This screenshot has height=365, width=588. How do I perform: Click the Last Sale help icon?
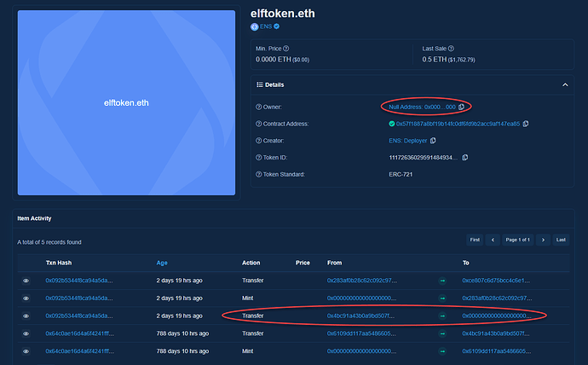tap(451, 49)
